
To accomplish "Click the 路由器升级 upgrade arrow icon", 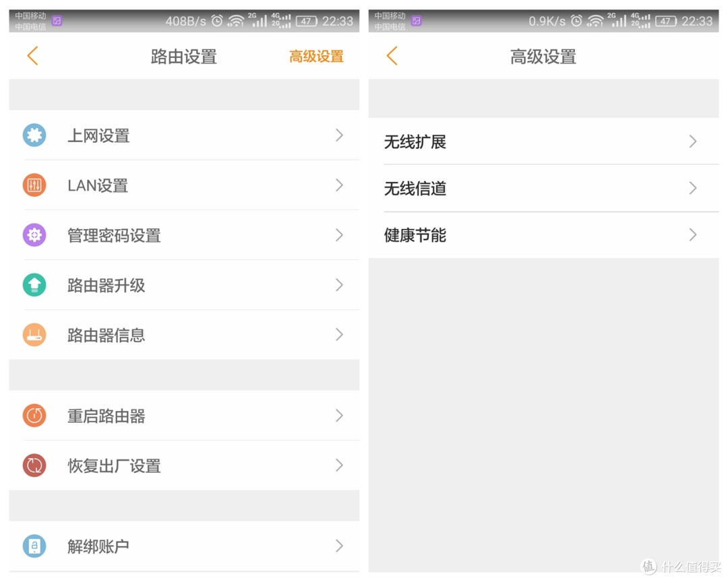I will coord(34,285).
